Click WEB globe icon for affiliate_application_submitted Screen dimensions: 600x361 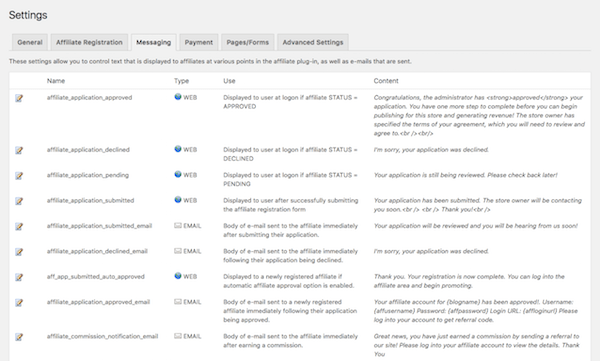tap(178, 200)
